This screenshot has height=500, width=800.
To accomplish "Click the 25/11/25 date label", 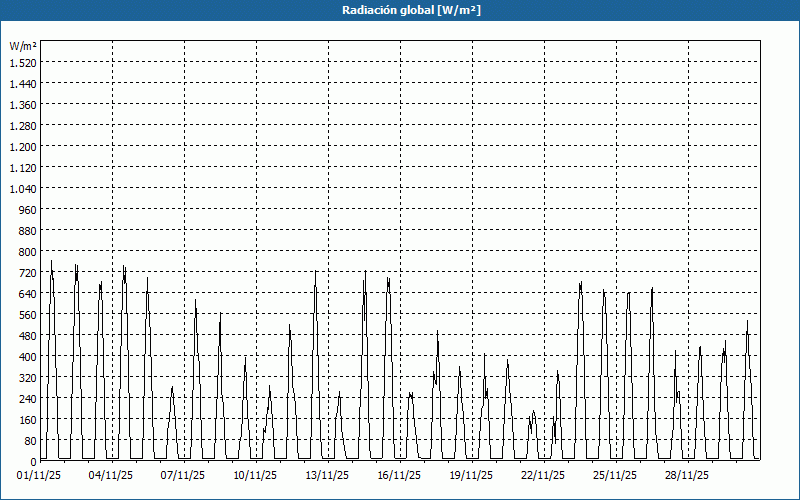I will tap(615, 476).
